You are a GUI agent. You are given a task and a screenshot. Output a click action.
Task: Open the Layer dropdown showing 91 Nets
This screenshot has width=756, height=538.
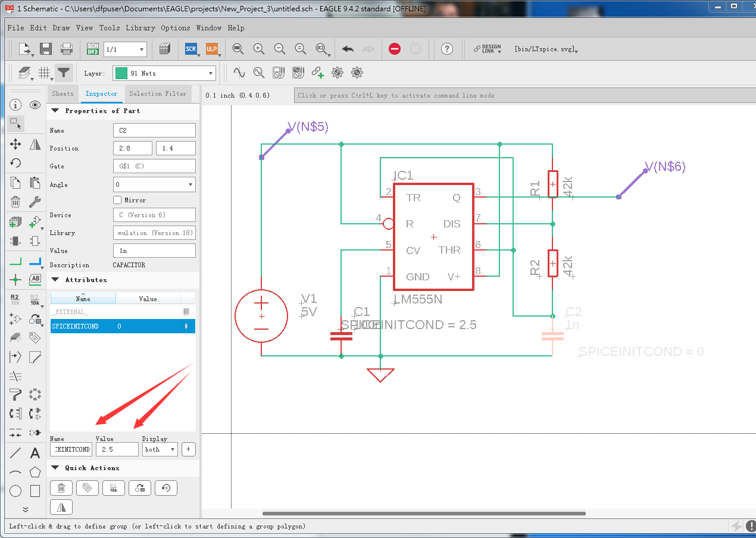tap(164, 73)
